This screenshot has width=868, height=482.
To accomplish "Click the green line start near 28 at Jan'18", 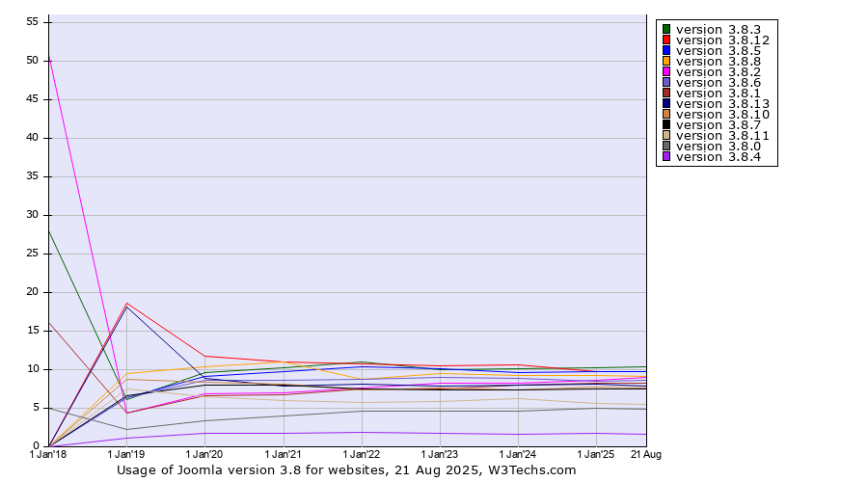I will pos(50,231).
